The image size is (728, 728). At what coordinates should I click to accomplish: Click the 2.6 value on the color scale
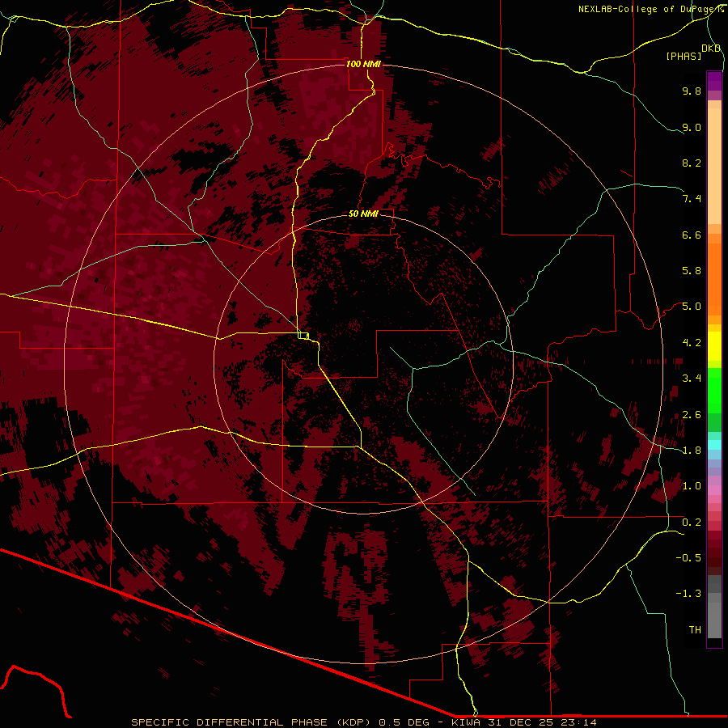pos(692,415)
